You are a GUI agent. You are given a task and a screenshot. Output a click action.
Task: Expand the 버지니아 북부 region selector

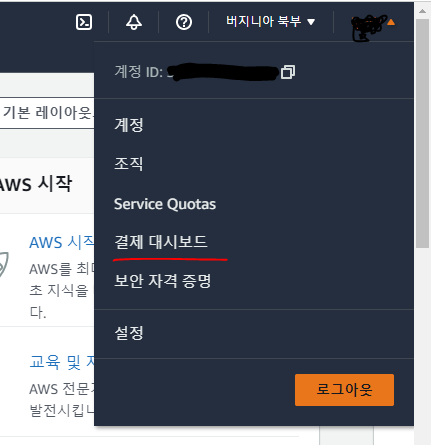[x=270, y=22]
